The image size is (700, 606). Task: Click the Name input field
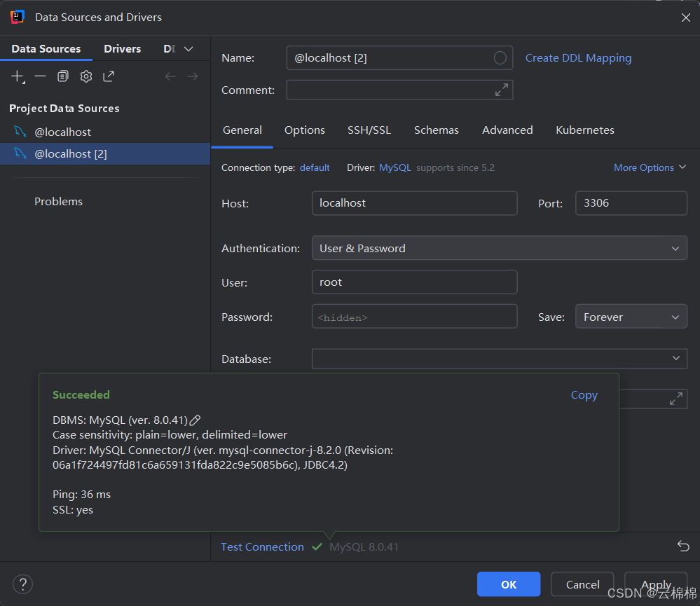pyautogui.click(x=399, y=57)
